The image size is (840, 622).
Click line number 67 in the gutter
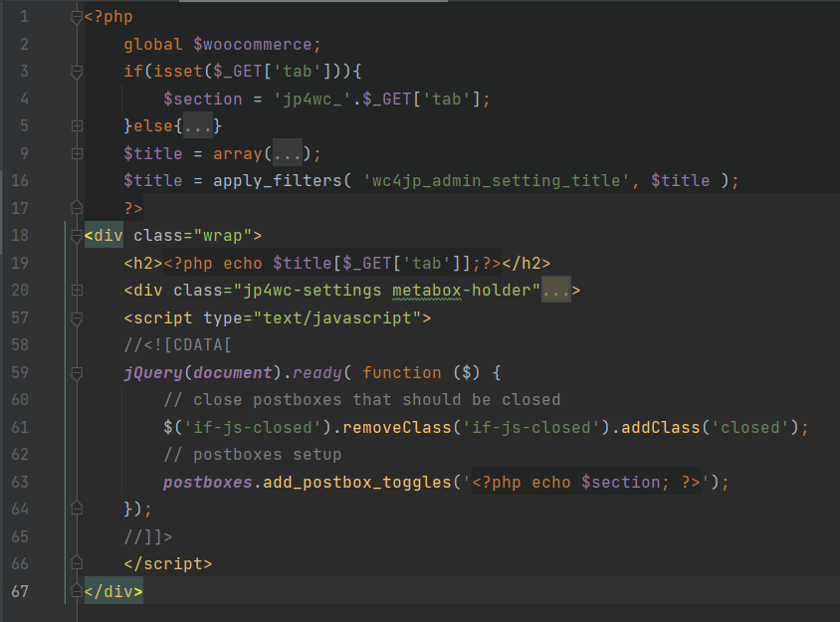point(19,591)
